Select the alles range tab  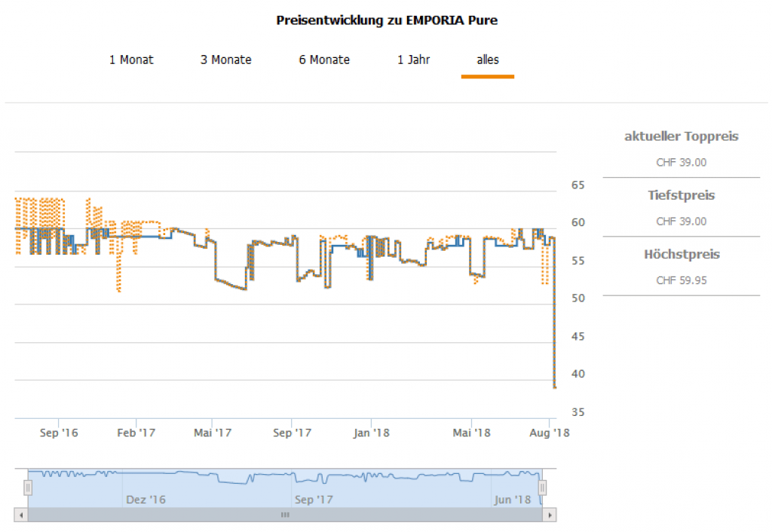(x=488, y=60)
